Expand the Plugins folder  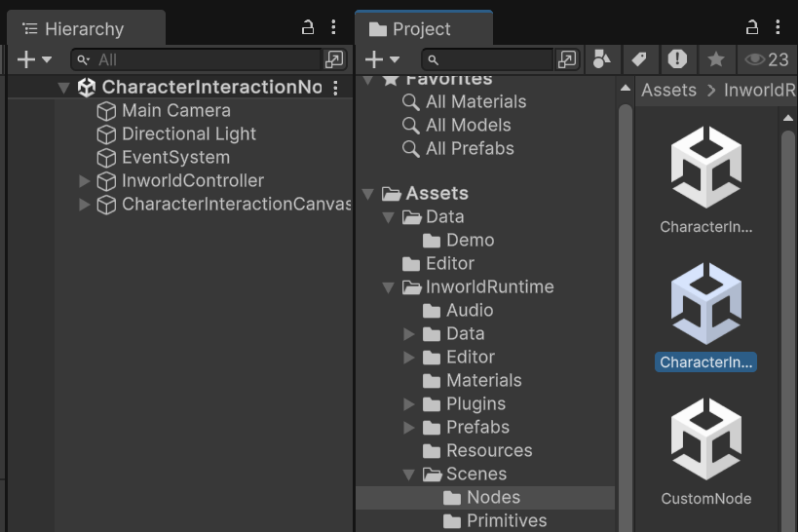[408, 404]
